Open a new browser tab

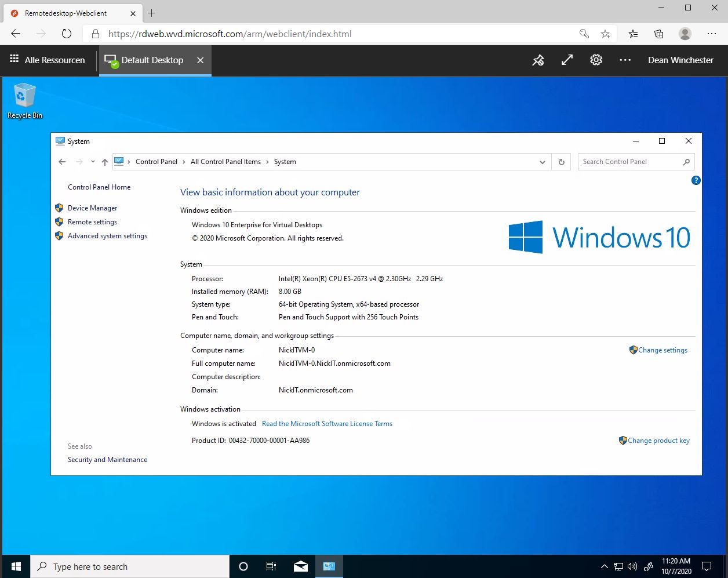tap(151, 13)
